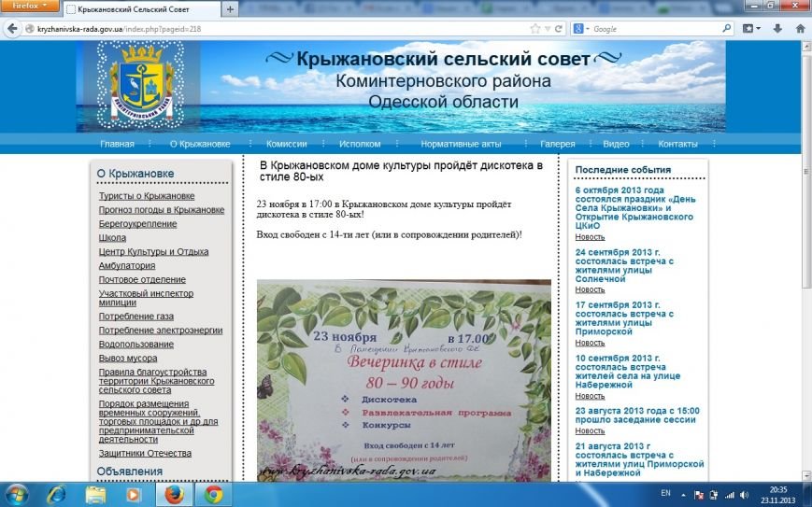The width and height of the screenshot is (812, 507).
Task: Open Windows Media Player taskbar icon
Action: [x=133, y=495]
